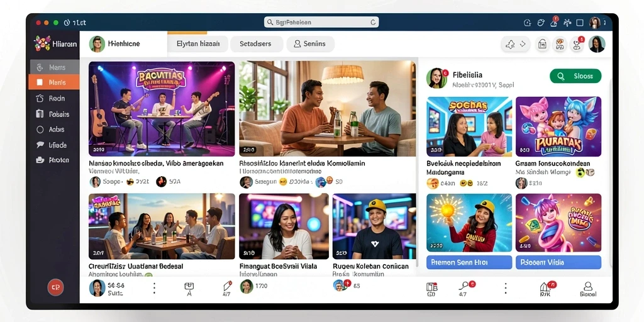Open the smiling woman in white thumbnail
The width and height of the screenshot is (644, 322).
pos(284,226)
